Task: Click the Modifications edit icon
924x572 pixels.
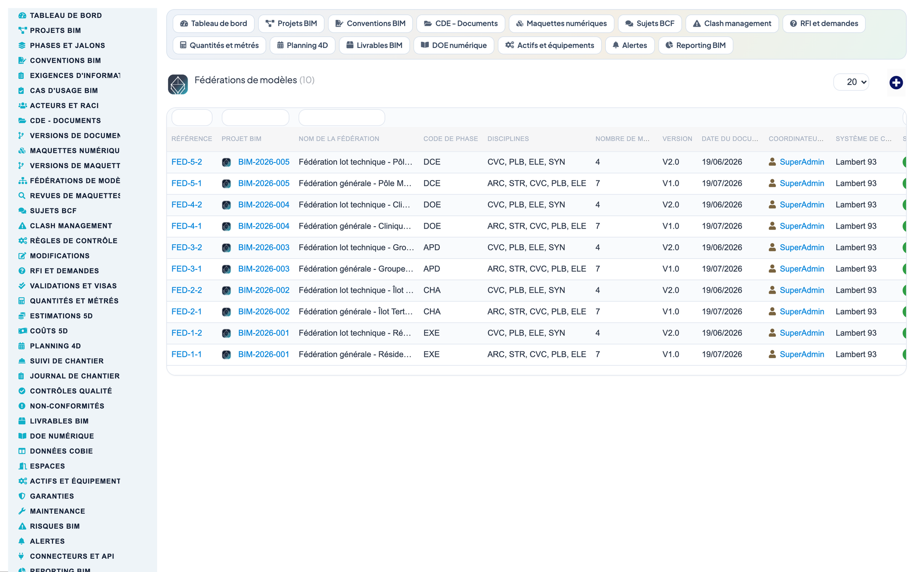Action: click(22, 256)
